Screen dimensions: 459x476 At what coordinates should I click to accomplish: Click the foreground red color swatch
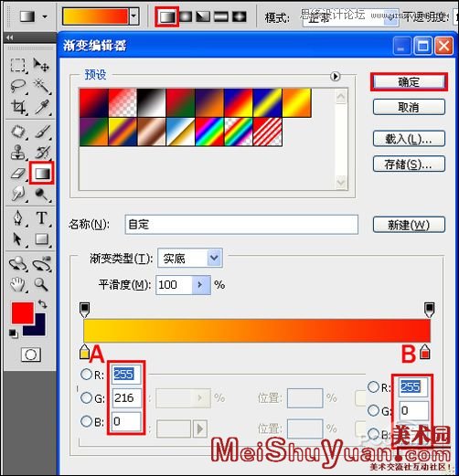[x=22, y=312]
